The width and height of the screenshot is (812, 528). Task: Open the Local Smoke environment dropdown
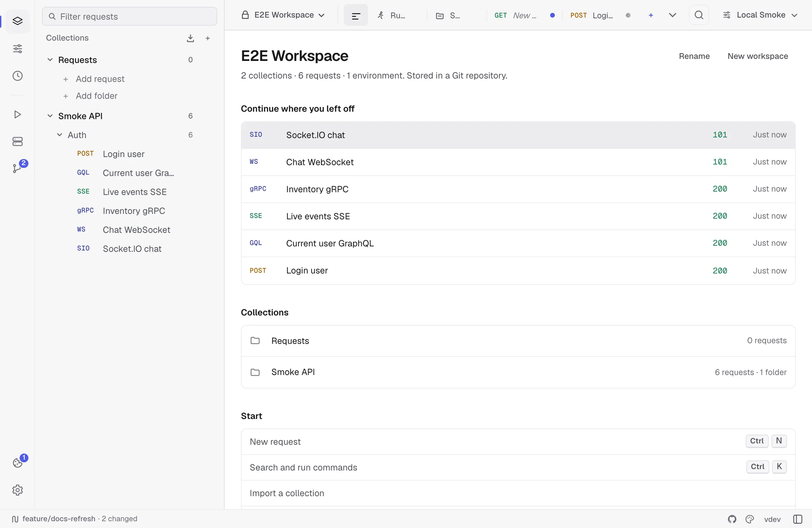click(x=760, y=15)
